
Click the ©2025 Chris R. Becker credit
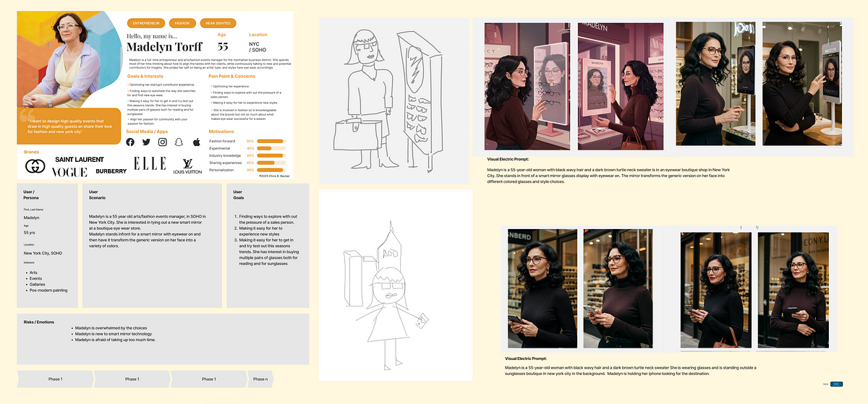(x=273, y=177)
